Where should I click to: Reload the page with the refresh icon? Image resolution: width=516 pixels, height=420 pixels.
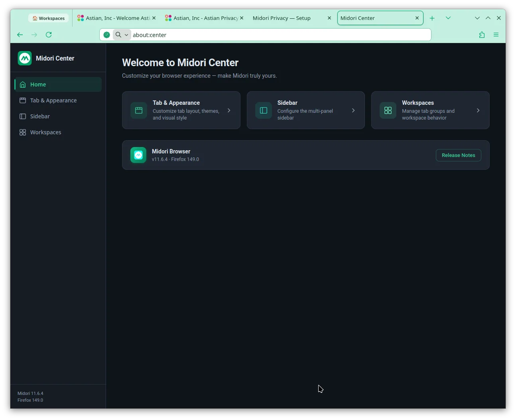point(49,35)
